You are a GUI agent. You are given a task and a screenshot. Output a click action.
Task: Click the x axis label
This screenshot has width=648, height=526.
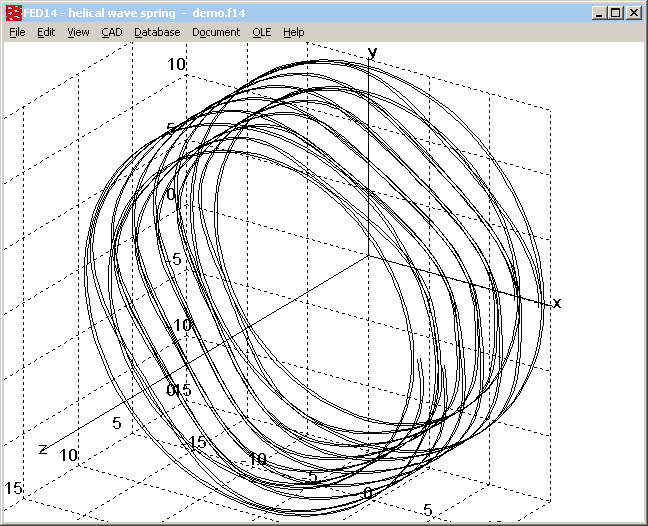click(x=557, y=302)
